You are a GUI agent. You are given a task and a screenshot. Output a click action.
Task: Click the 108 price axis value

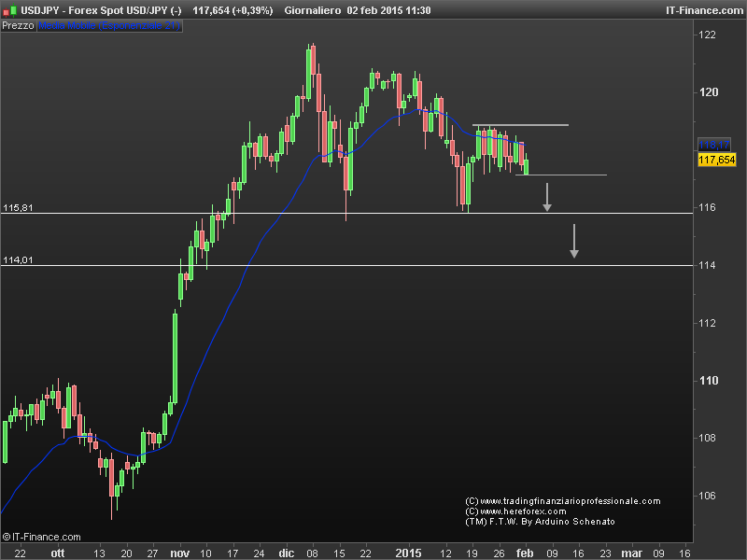pos(708,438)
